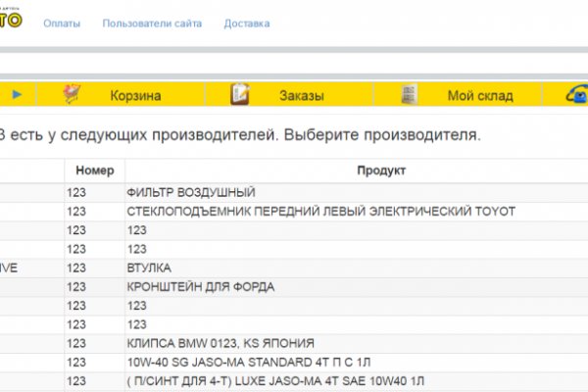Click the Продукт column header
Image resolution: width=588 pixels, height=392 pixels.
[357, 171]
